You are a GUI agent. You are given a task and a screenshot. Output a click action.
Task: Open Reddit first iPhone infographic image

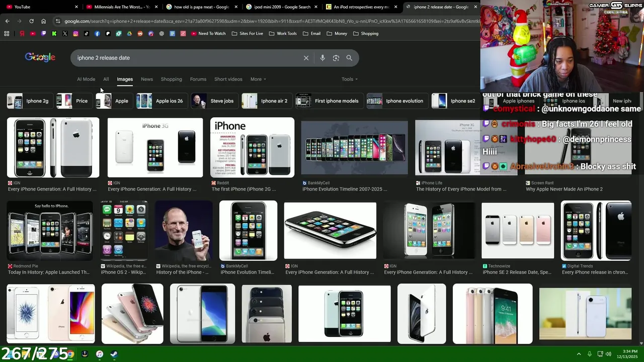click(x=252, y=148)
